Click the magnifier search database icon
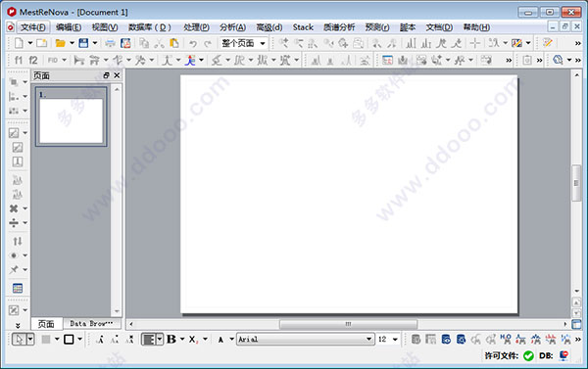The height and width of the screenshot is (369, 588). [558, 60]
